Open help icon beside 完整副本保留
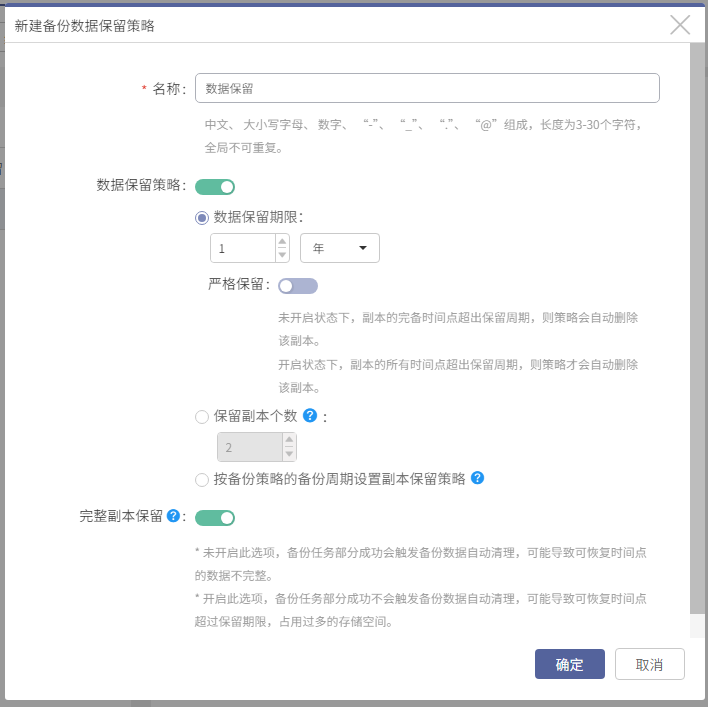 pyautogui.click(x=173, y=516)
